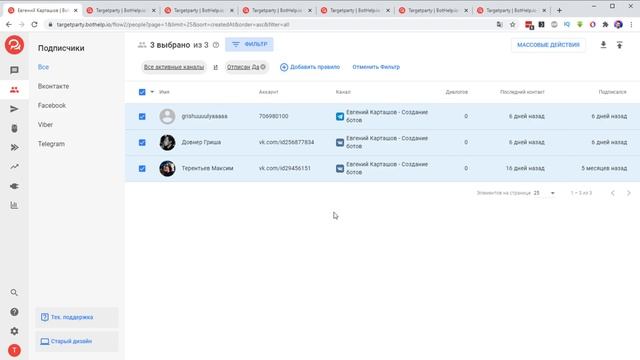Select the 'Вконтакте' category

tap(53, 86)
